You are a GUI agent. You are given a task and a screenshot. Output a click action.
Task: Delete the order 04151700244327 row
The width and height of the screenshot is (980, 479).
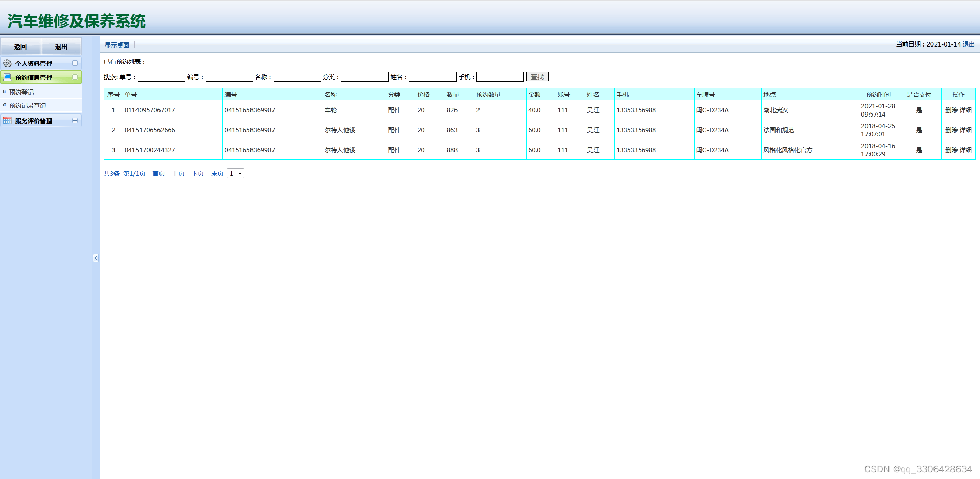[x=951, y=150]
